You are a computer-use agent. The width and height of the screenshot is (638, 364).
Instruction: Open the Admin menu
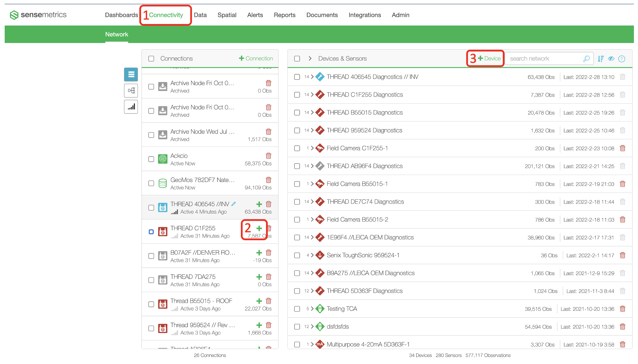pos(400,15)
